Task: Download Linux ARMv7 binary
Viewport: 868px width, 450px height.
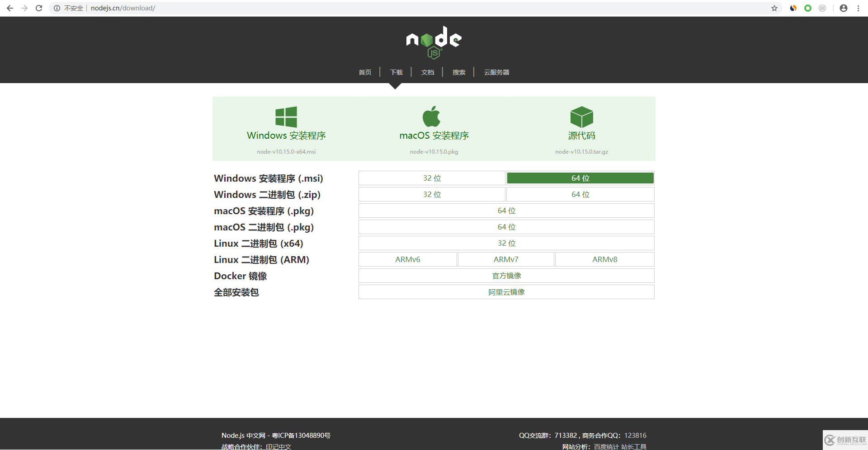Action: click(x=506, y=259)
